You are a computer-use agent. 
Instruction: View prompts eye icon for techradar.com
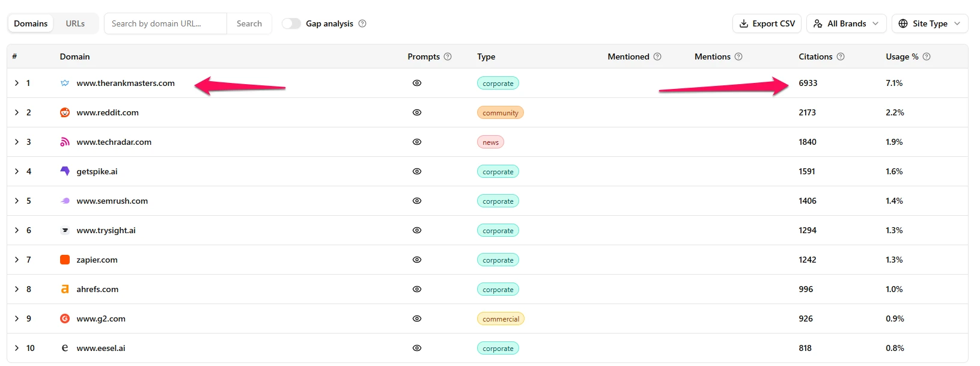coord(417,142)
